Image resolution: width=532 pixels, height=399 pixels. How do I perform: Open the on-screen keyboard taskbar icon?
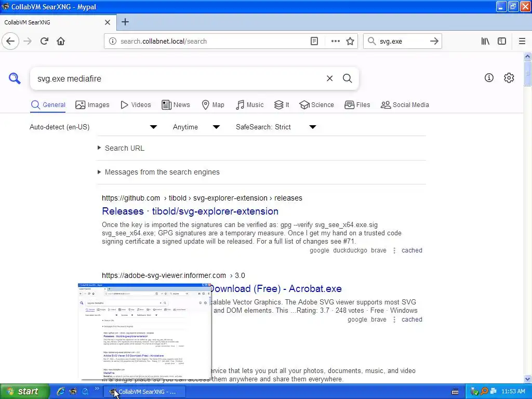point(455,392)
